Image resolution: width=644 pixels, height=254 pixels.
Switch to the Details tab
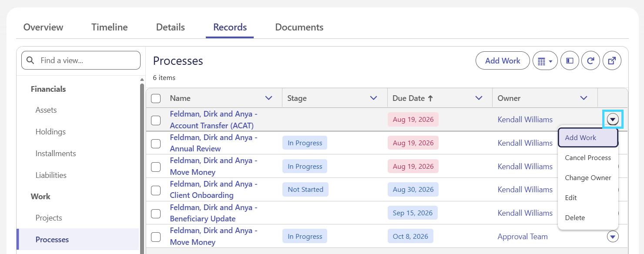pos(171,27)
